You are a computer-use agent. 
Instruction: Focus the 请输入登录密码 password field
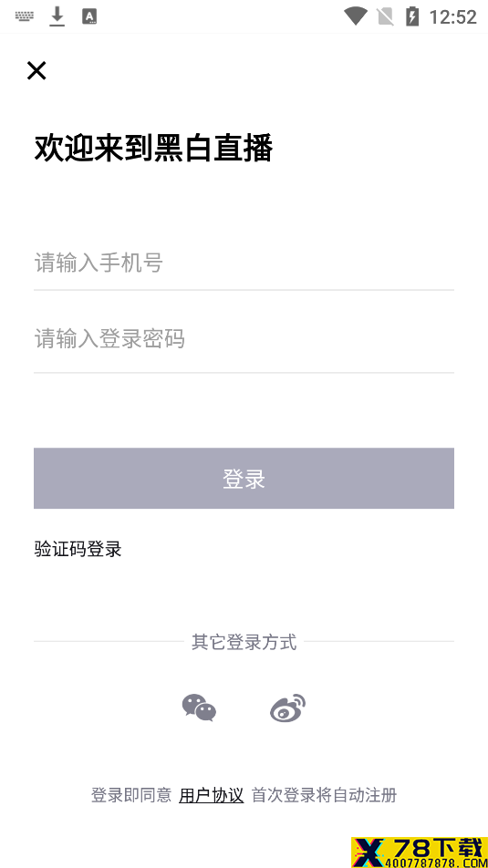[244, 339]
